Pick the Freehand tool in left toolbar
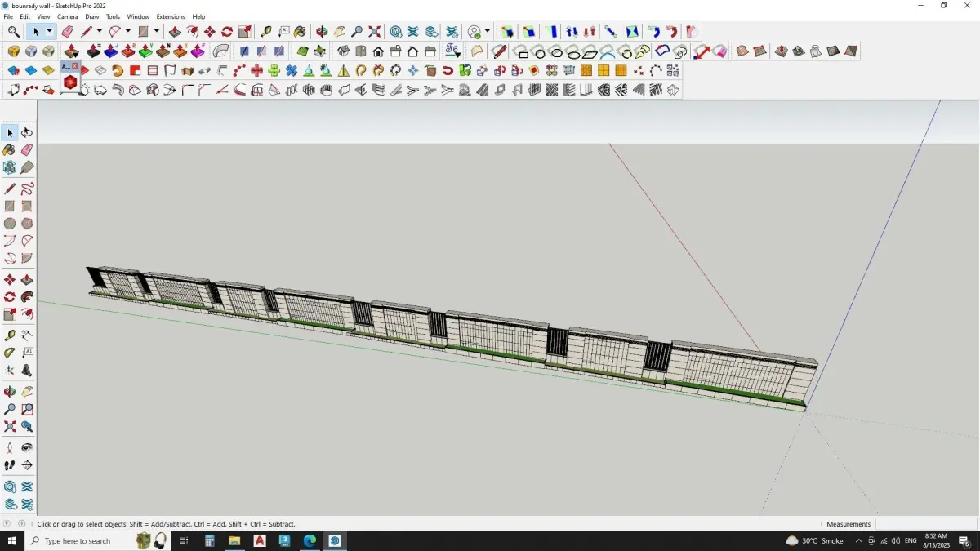 click(27, 189)
